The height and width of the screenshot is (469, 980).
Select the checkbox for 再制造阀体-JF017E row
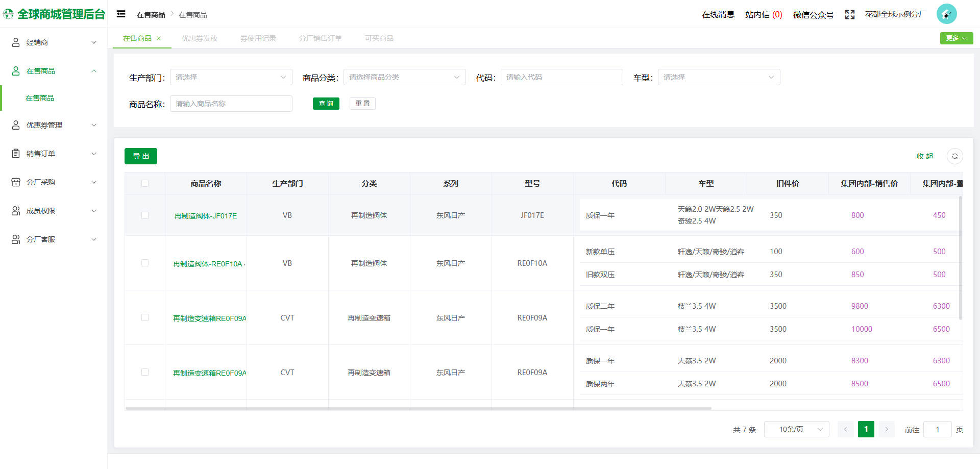[145, 215]
